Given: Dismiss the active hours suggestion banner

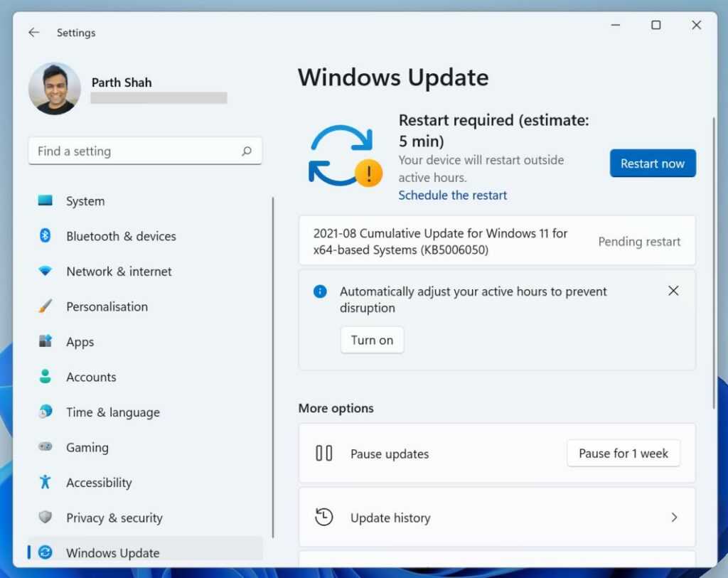Looking at the screenshot, I should [673, 291].
